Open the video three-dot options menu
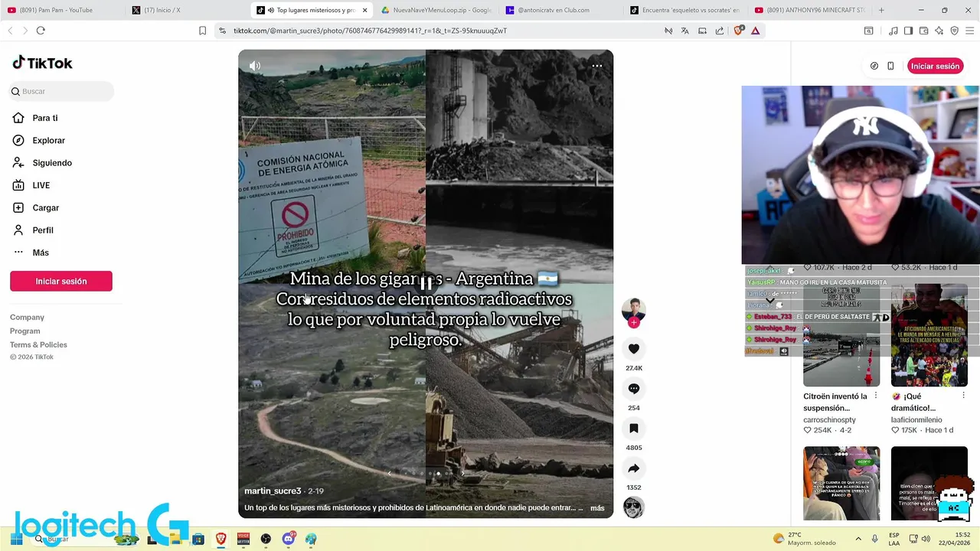Screen dimensions: 980x551 click(x=597, y=66)
